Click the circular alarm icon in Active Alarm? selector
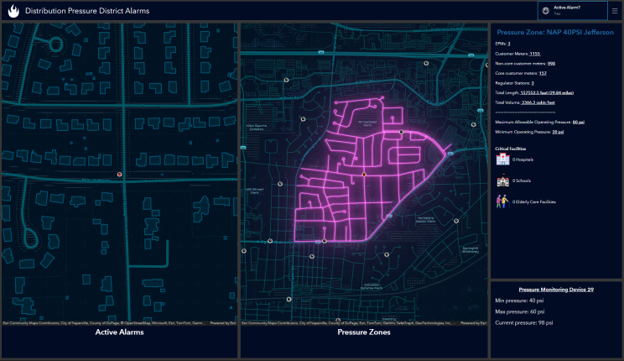This screenshot has width=624, height=361. pos(546,11)
